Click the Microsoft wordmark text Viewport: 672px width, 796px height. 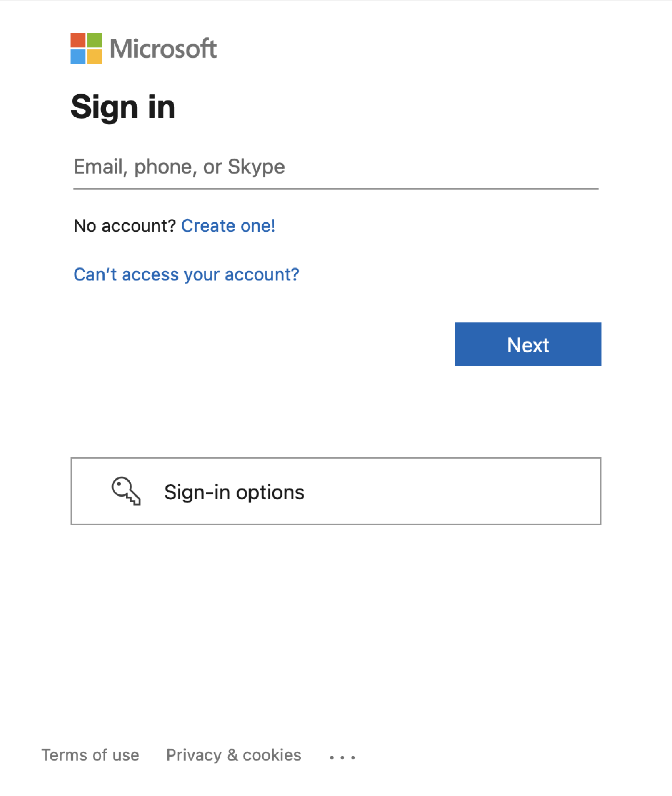[163, 49]
